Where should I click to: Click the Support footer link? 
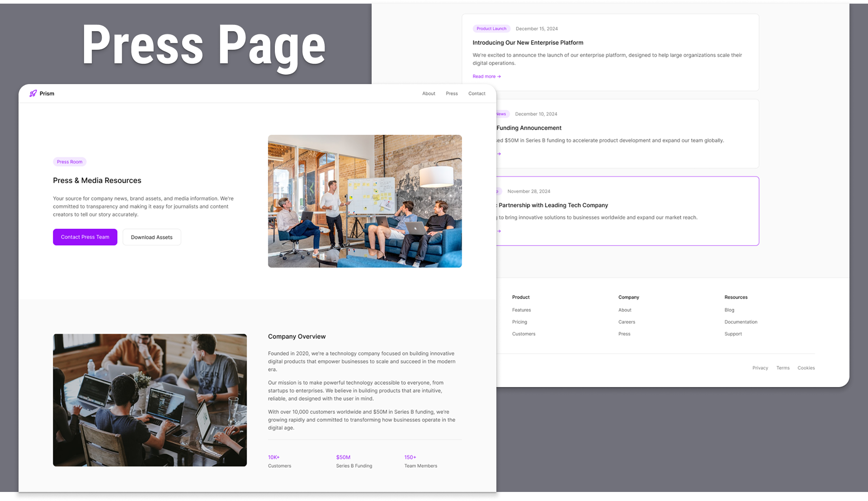(x=733, y=334)
